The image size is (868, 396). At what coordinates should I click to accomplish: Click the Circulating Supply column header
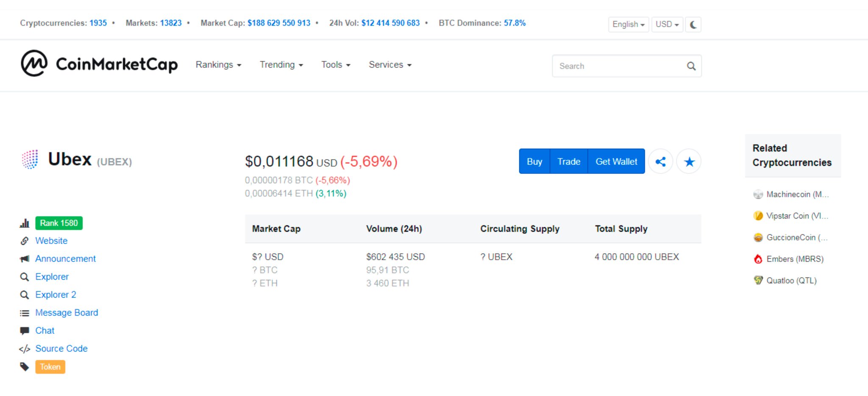[x=520, y=229]
